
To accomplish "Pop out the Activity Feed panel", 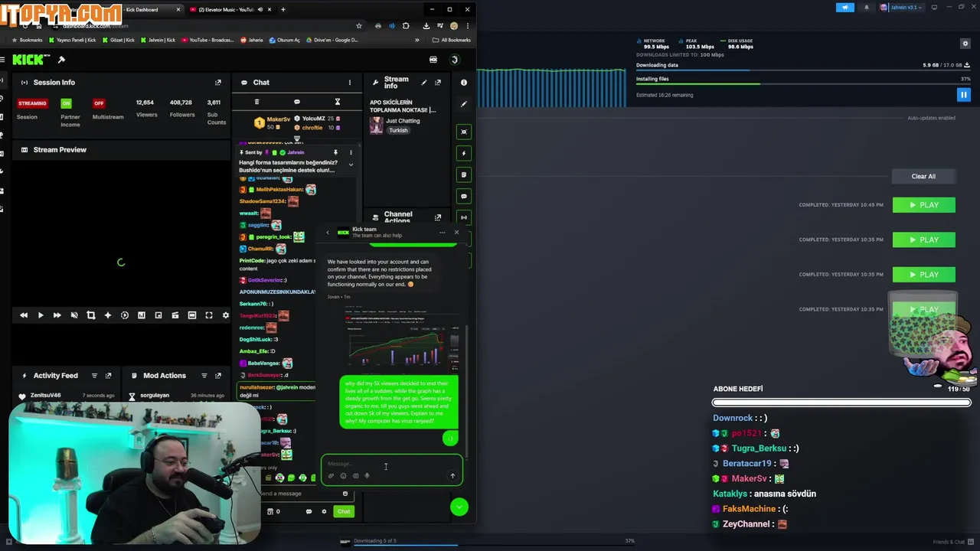I will coord(108,376).
